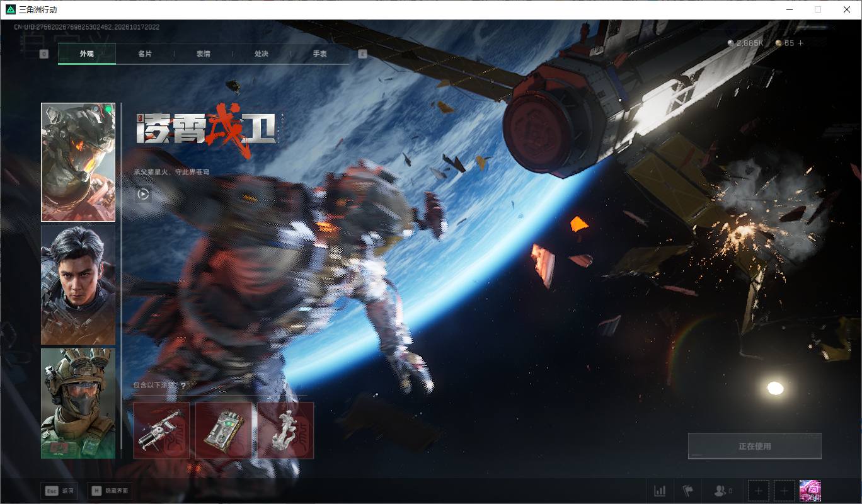The height and width of the screenshot is (504, 862).
Task: Choose the tan helmet soldier skin portrait
Action: pos(78,403)
